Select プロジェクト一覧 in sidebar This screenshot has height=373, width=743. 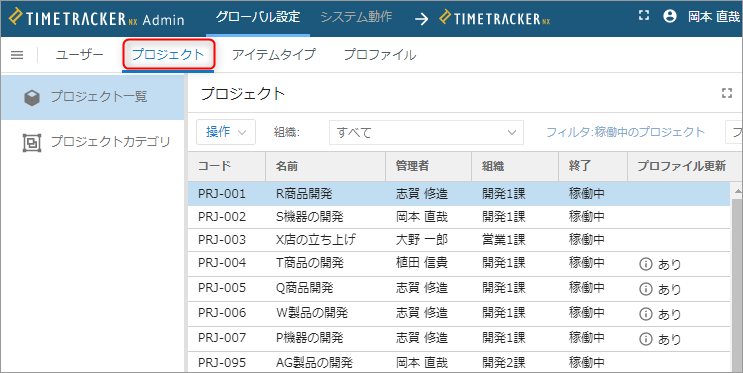tap(92, 97)
